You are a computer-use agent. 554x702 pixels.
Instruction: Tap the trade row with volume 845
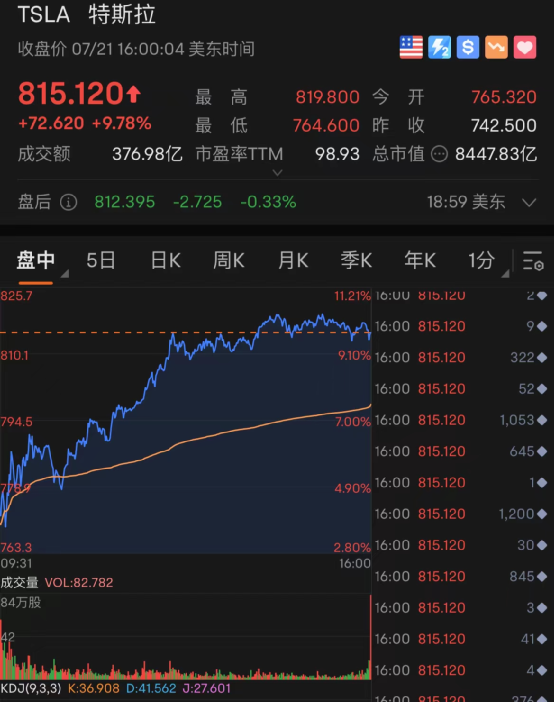click(x=461, y=577)
